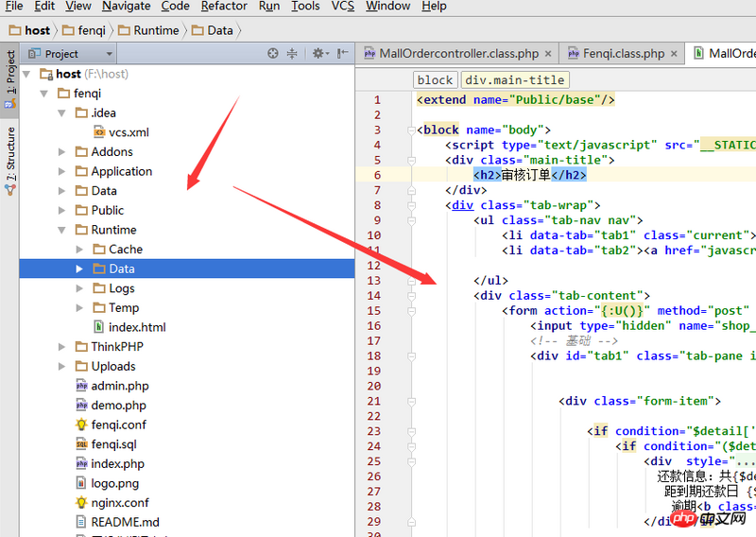
Task: Select index.php file in project tree
Action: coord(117,463)
